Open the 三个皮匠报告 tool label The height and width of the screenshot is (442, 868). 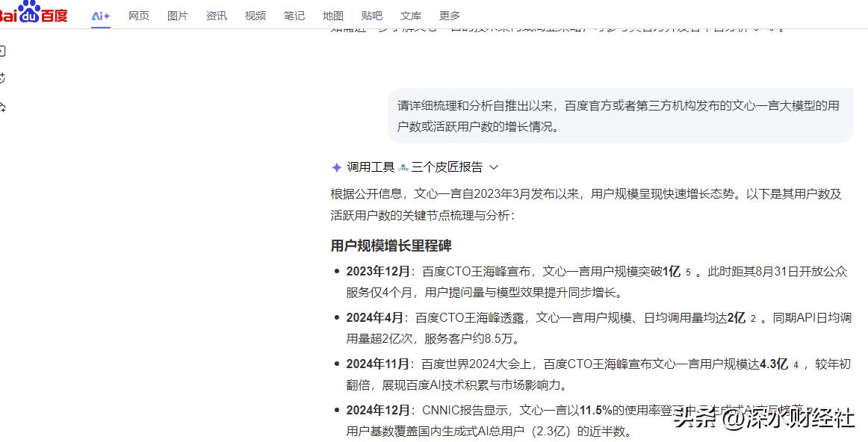click(x=447, y=167)
